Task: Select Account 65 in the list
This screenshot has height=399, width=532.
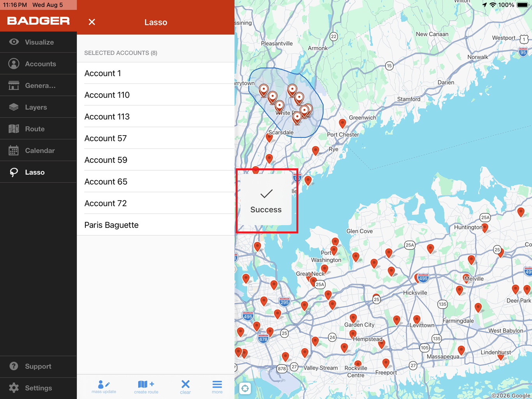Action: tap(156, 182)
